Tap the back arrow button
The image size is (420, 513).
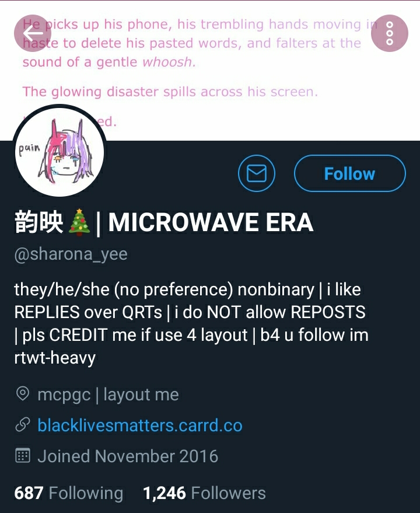(33, 33)
